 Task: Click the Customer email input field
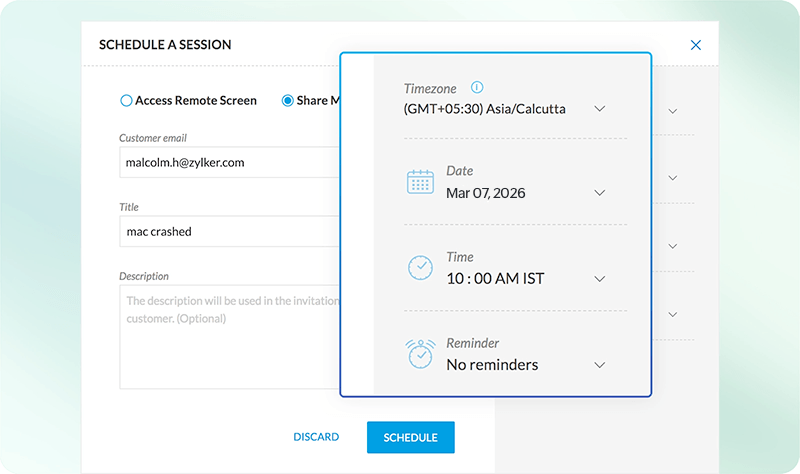point(228,162)
